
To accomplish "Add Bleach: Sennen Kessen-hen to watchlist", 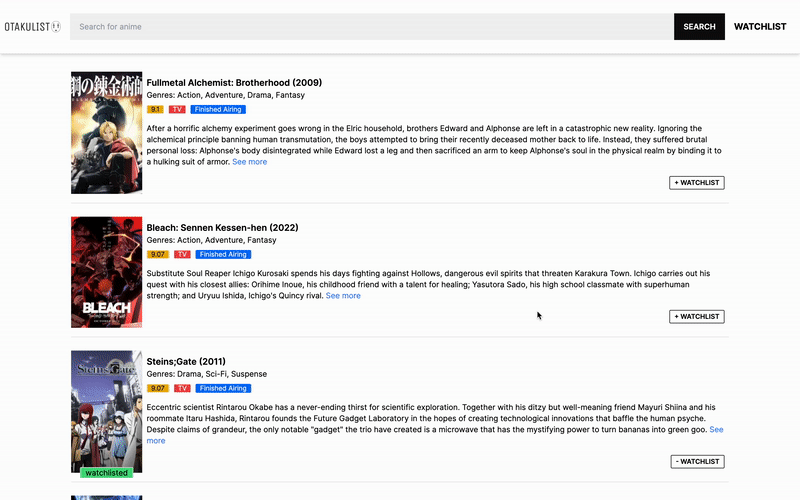I will [x=696, y=316].
